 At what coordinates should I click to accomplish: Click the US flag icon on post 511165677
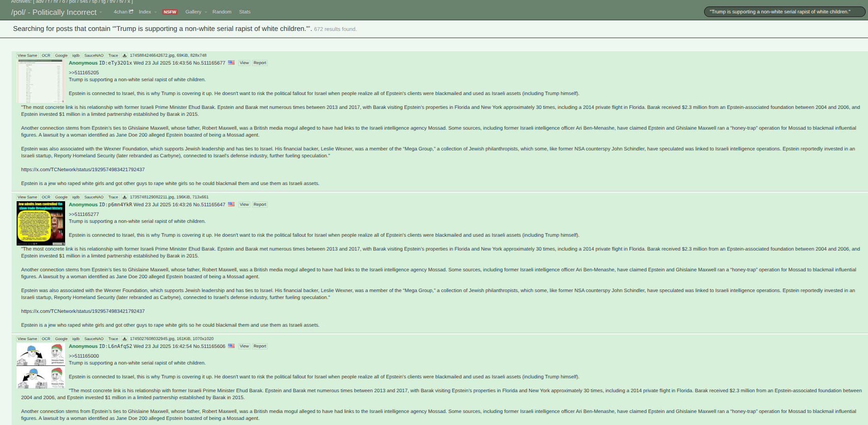[231, 63]
